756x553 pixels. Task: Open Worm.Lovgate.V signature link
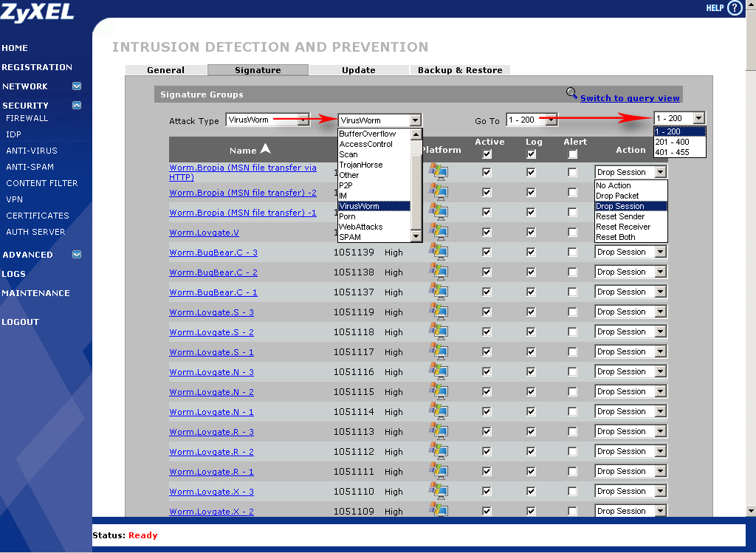tap(204, 233)
